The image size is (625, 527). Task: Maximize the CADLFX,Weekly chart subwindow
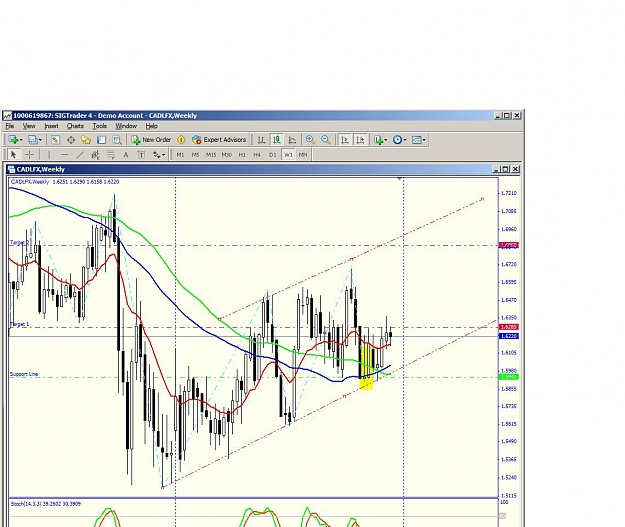pyautogui.click(x=505, y=169)
